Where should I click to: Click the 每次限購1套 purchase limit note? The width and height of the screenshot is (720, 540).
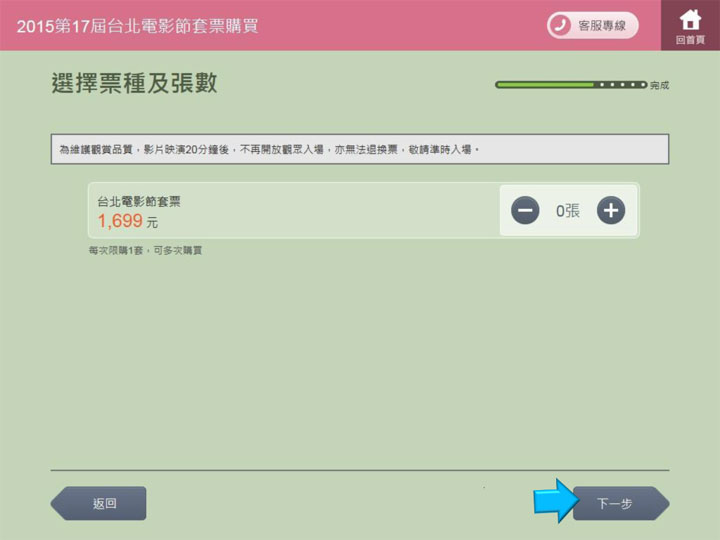tap(145, 250)
